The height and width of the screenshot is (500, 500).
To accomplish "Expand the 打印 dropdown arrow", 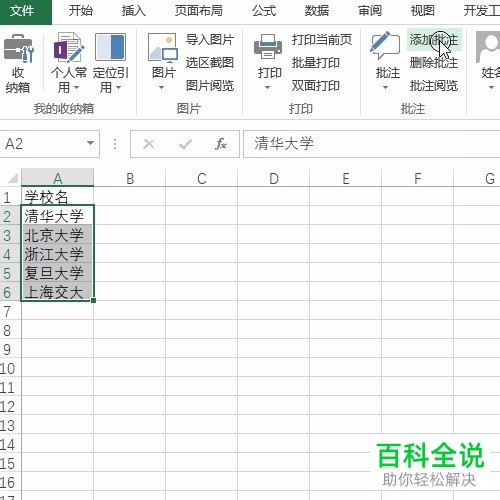I will click(267, 88).
